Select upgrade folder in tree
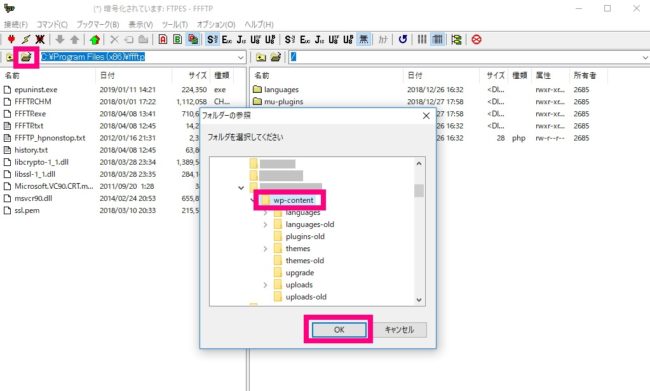This screenshot has width=650, height=391. click(x=300, y=272)
